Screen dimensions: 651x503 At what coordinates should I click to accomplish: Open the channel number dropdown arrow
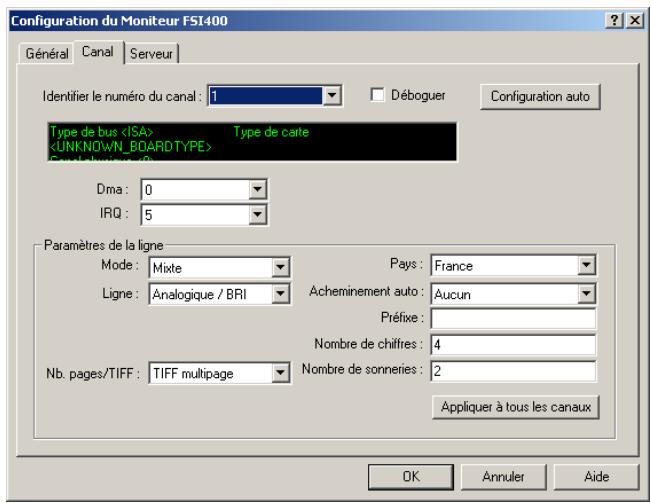pyautogui.click(x=332, y=95)
